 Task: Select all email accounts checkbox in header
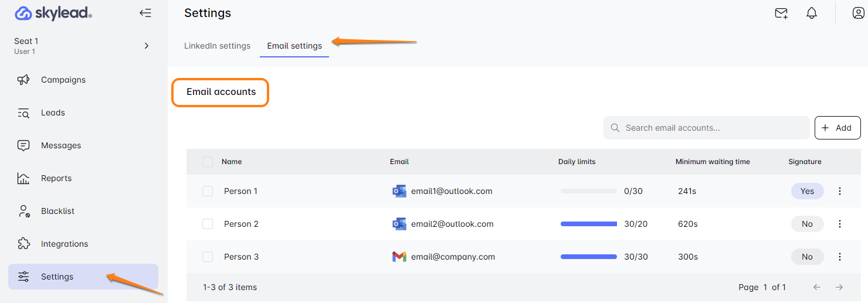[x=208, y=162]
